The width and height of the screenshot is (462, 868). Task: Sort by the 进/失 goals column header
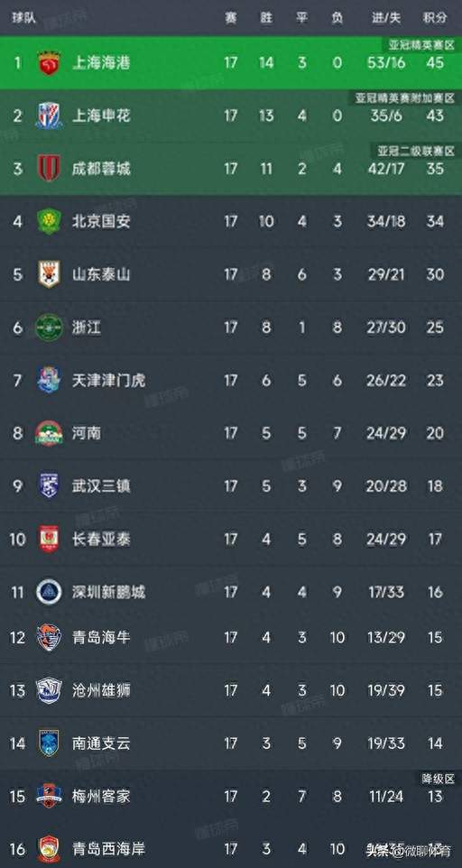(385, 18)
